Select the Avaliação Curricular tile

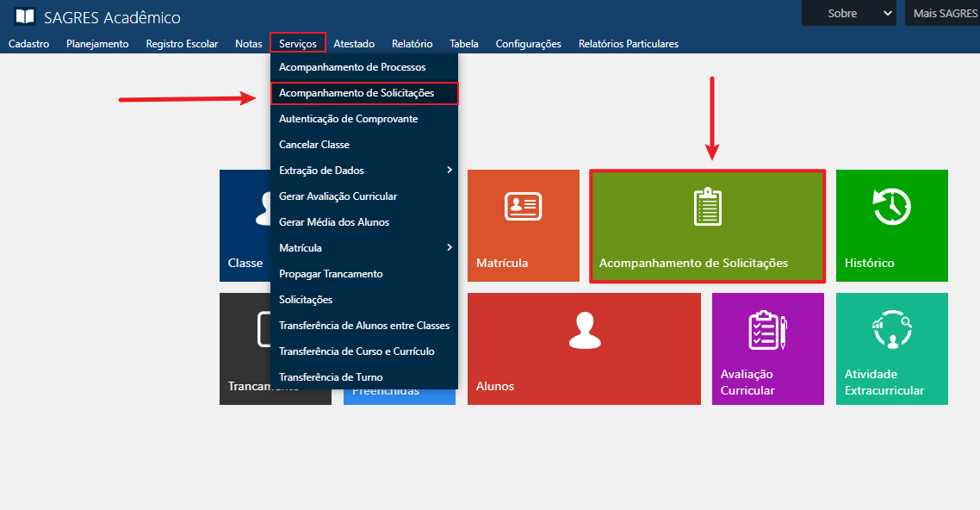767,348
